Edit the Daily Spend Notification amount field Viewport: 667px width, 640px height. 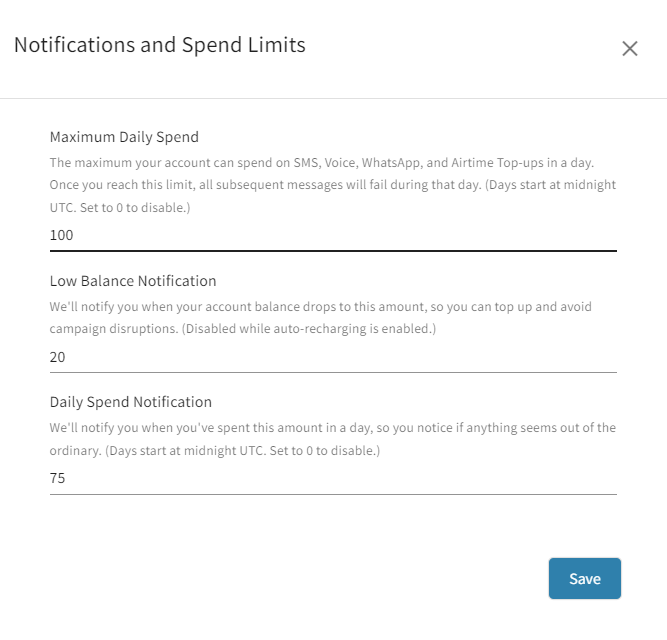pos(332,479)
